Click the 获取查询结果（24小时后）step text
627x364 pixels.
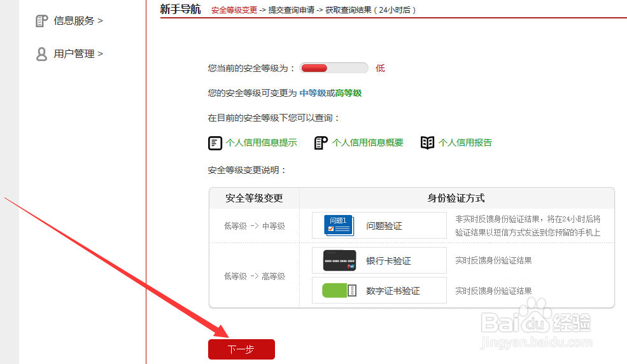(370, 10)
